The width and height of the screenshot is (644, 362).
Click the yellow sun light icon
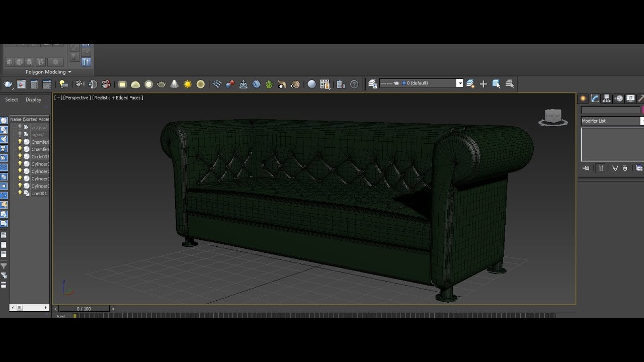pyautogui.click(x=188, y=84)
